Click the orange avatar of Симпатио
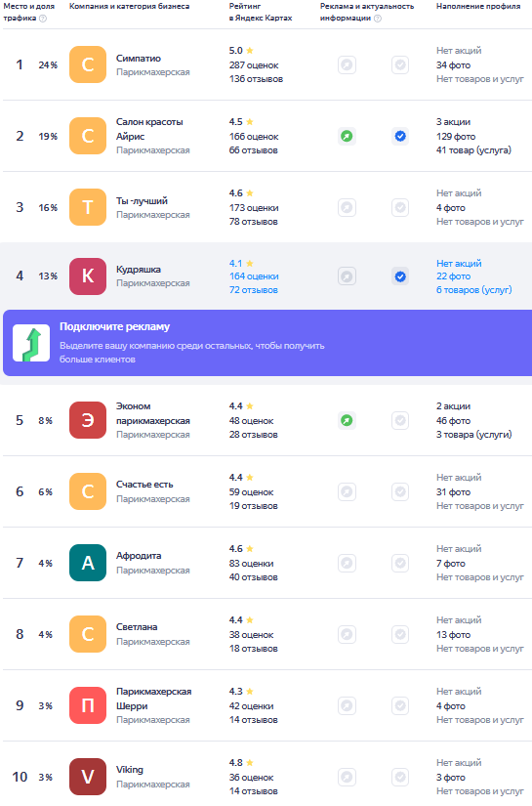This screenshot has height=806, width=532. (88, 64)
